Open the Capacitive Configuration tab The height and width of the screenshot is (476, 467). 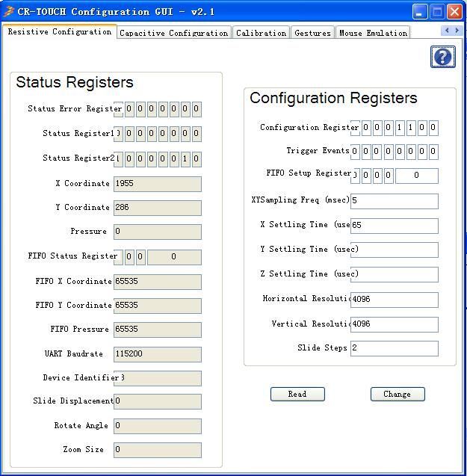click(173, 33)
